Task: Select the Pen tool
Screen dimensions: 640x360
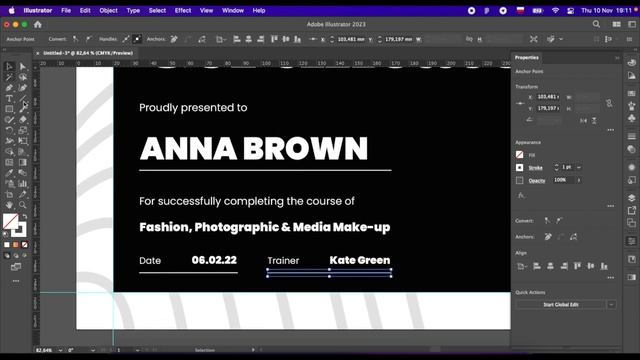Action: (9, 87)
